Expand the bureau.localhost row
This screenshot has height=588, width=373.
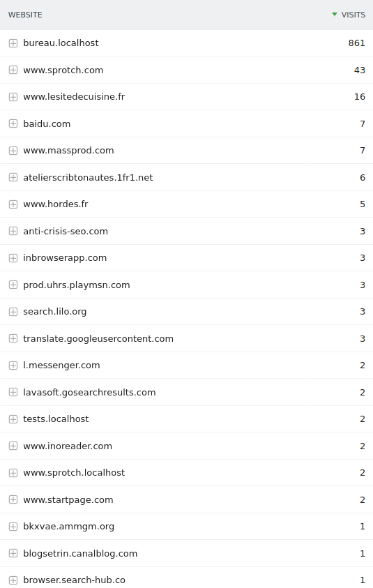tap(13, 43)
